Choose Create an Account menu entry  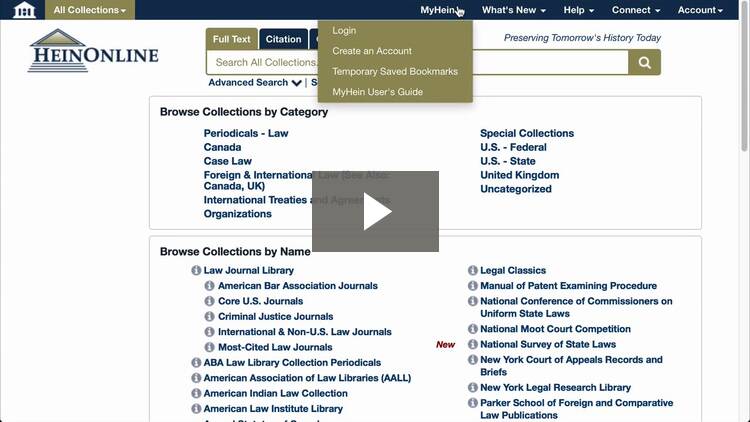coord(372,51)
